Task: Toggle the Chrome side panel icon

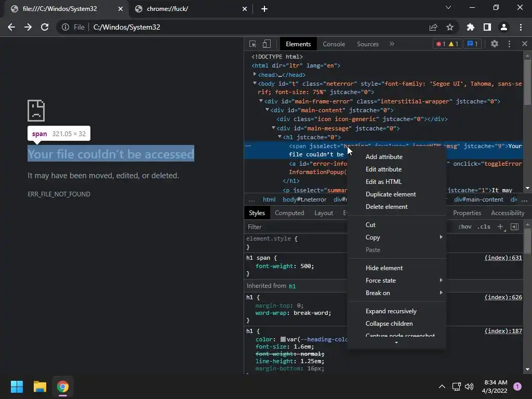Action: 487,27
